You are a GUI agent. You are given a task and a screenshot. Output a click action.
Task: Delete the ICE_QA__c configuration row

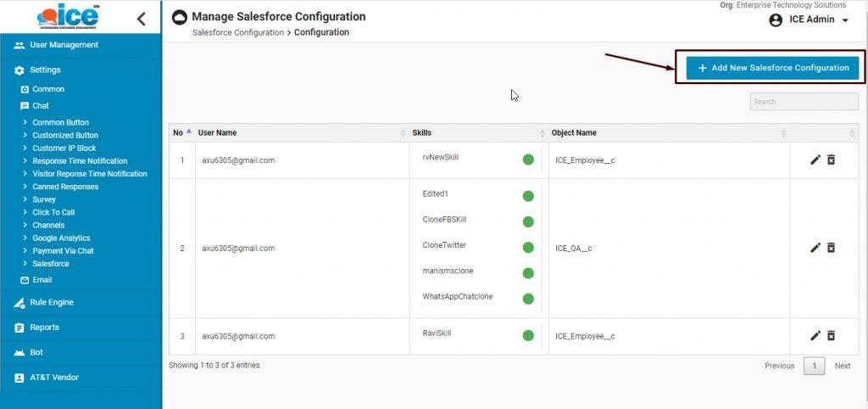831,248
